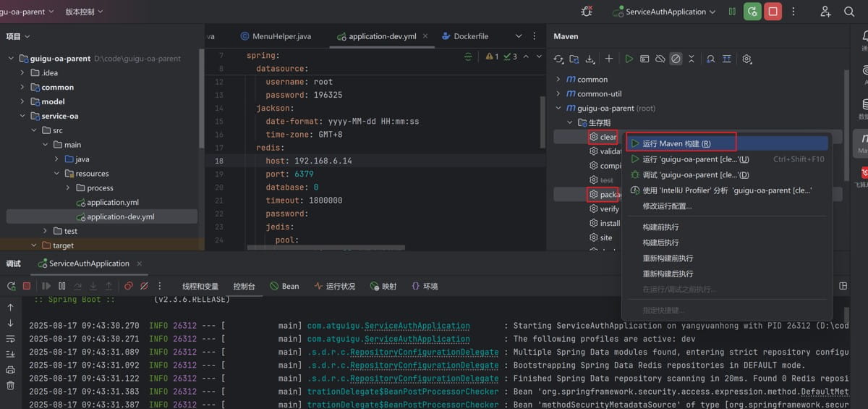Select 运行 Maven 构建 menu item

click(x=727, y=143)
